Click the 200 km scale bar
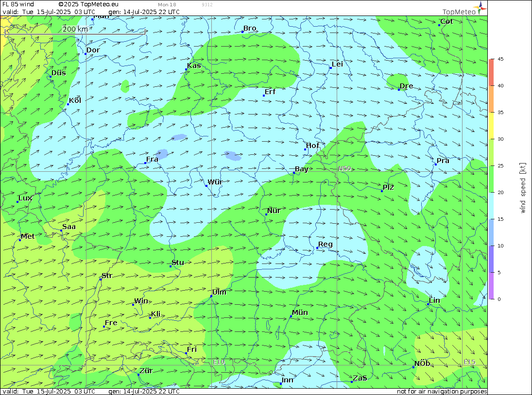The width and height of the screenshot is (532, 395). (x=75, y=31)
